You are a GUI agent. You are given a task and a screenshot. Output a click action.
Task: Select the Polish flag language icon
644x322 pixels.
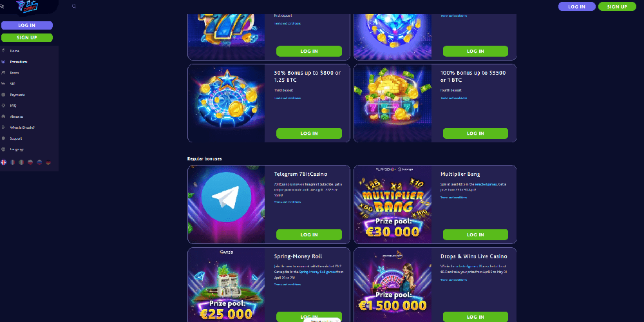(x=30, y=162)
